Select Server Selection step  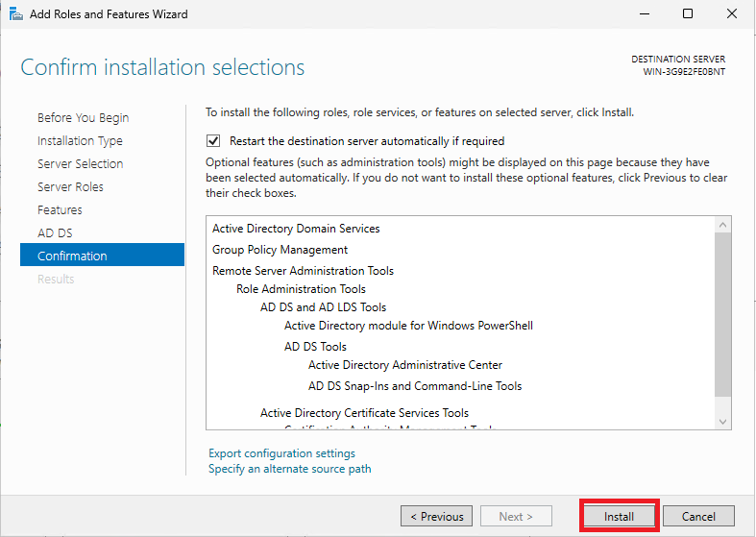[x=80, y=164]
